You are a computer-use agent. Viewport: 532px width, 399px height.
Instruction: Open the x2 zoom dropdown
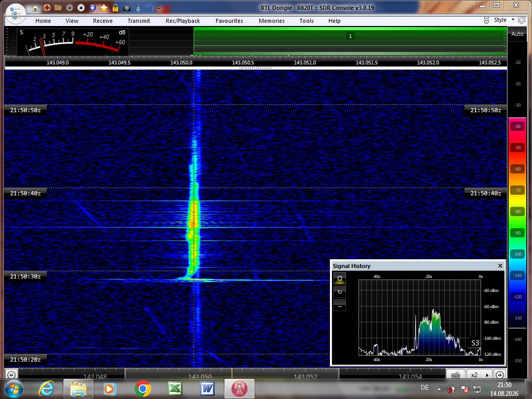pos(480,375)
